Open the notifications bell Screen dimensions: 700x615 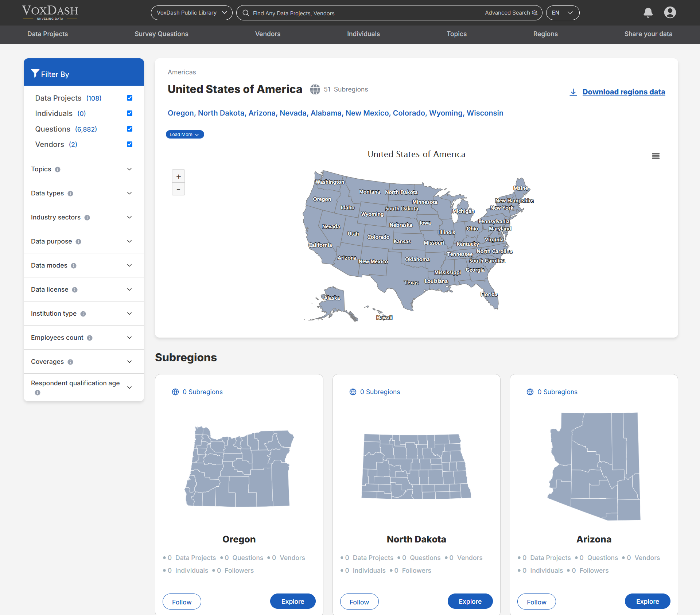(x=648, y=12)
